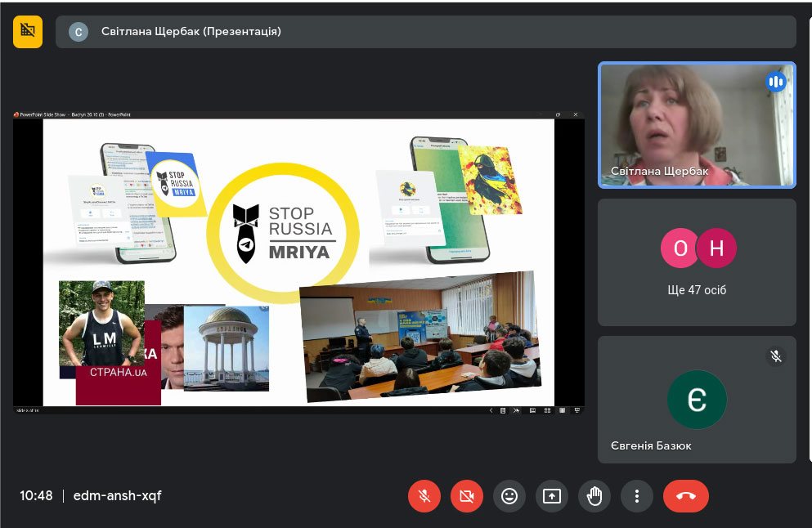Switch to Reading view icon
812x528 pixels.
point(562,410)
